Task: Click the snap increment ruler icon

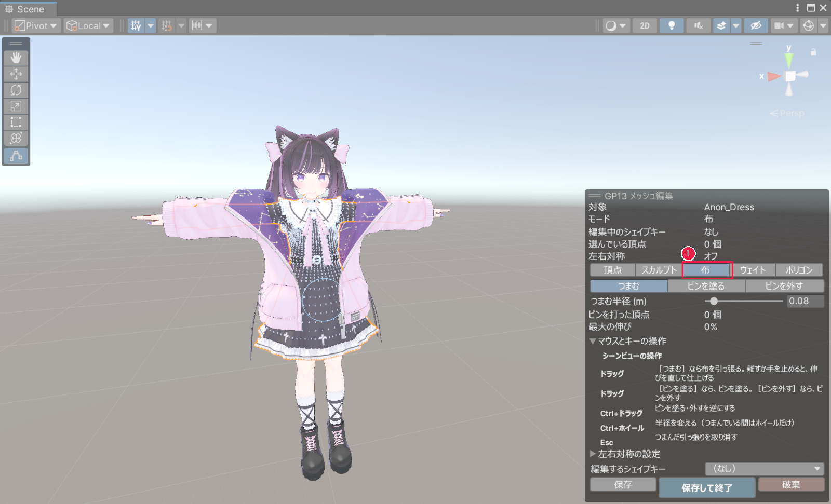Action: (x=197, y=25)
